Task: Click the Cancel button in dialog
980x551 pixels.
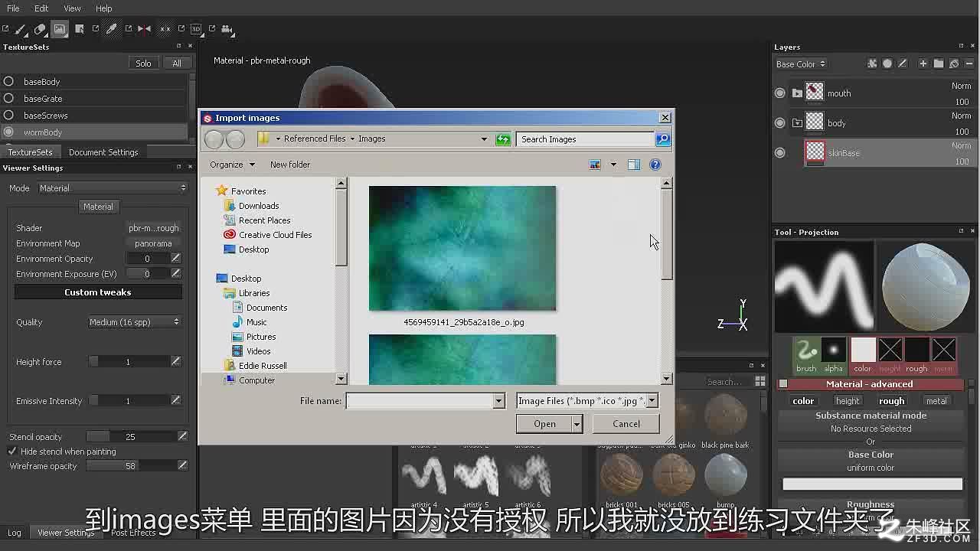Action: 626,424
